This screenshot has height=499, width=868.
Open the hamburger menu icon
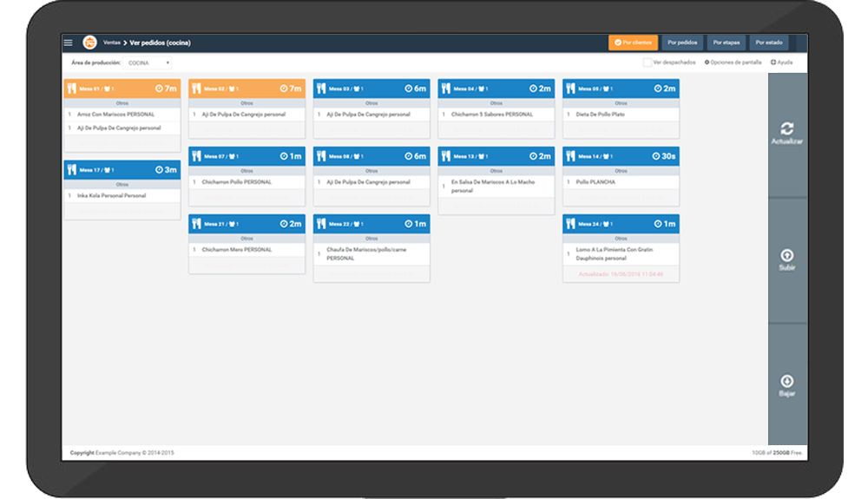click(68, 43)
